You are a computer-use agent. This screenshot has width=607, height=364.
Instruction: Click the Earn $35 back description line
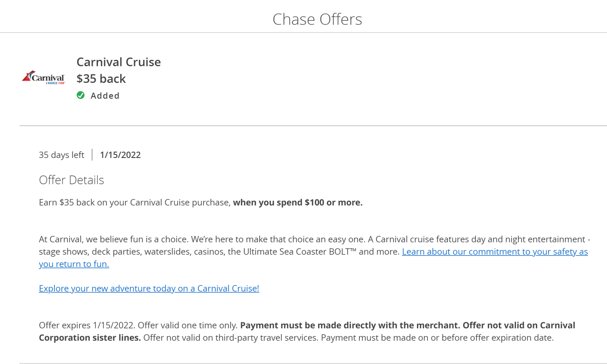(133, 202)
